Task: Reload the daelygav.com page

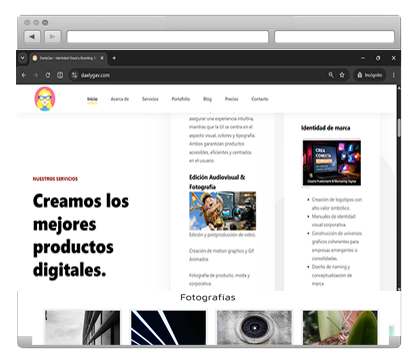Action: pos(48,75)
